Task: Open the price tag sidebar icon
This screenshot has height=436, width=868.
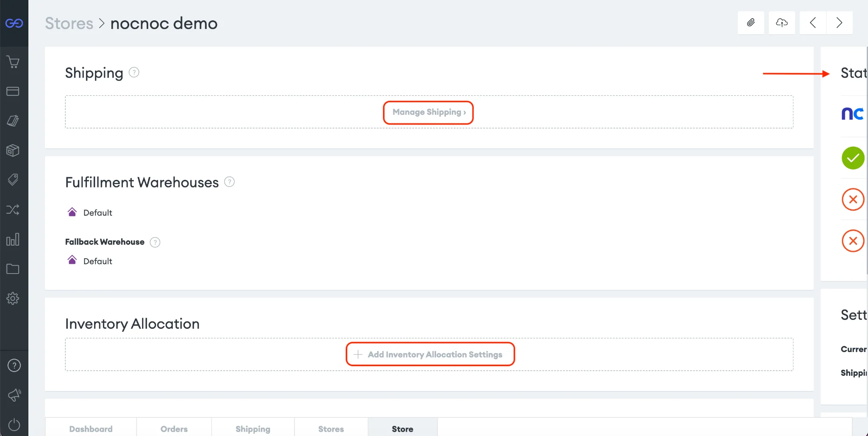Action: (13, 180)
